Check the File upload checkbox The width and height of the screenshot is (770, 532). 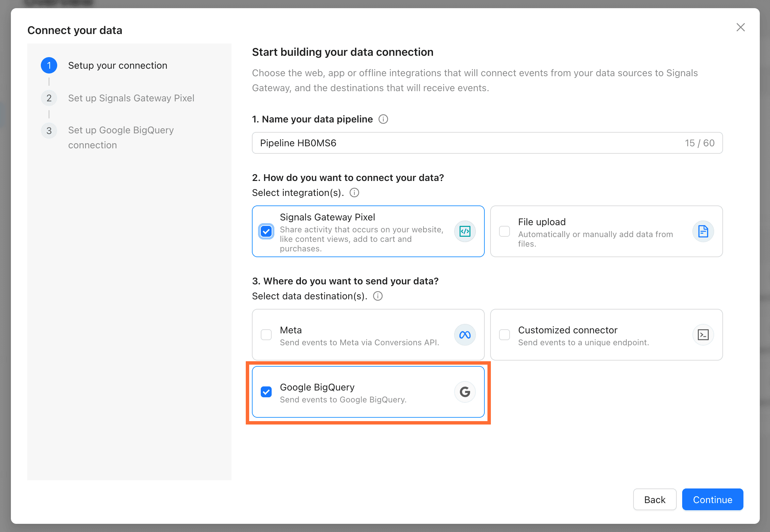(x=504, y=231)
